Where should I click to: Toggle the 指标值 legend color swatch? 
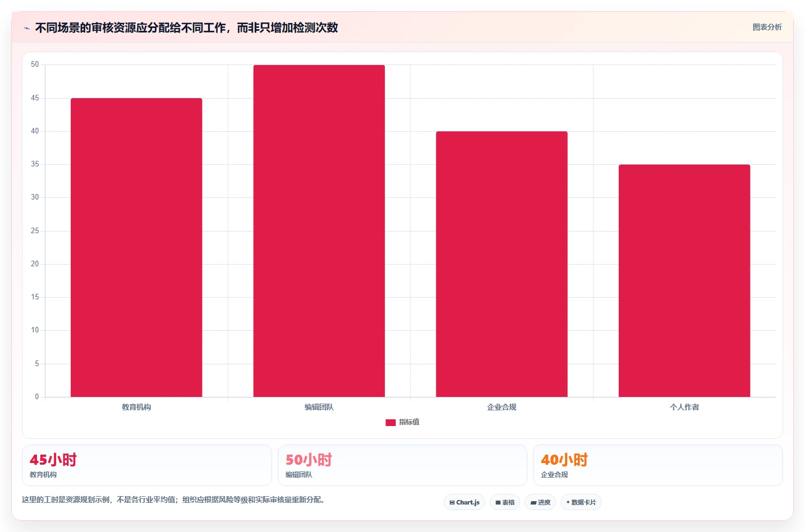[390, 423]
